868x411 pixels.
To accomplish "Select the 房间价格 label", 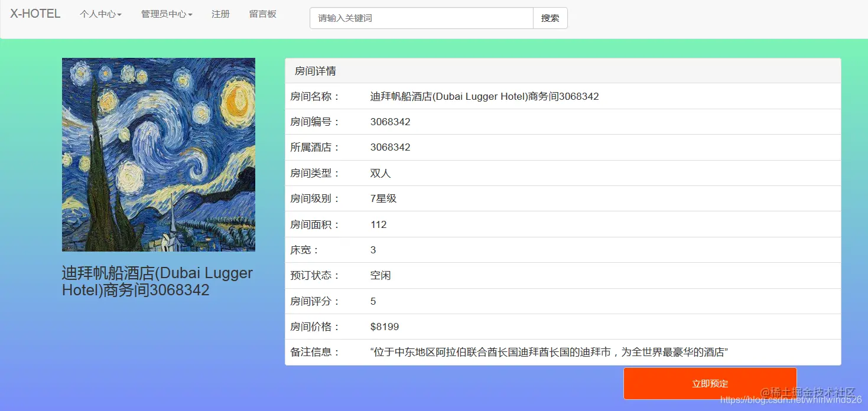I will pyautogui.click(x=315, y=327).
